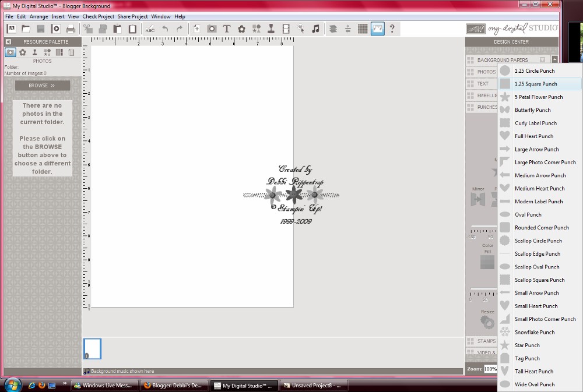Open the Check Project menu
The image size is (583, 392).
[x=98, y=16]
